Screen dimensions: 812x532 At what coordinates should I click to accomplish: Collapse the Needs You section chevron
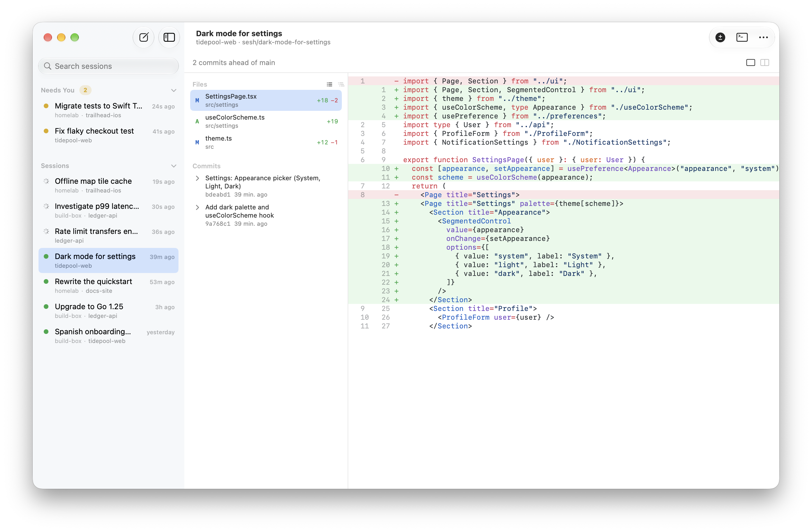tap(174, 90)
